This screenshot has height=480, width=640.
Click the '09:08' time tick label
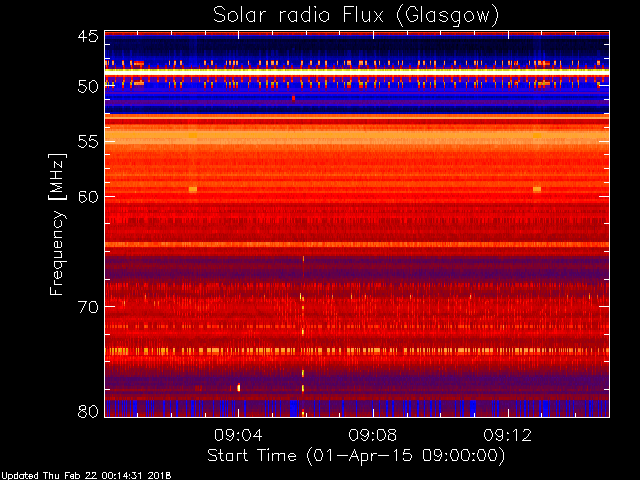(x=373, y=435)
